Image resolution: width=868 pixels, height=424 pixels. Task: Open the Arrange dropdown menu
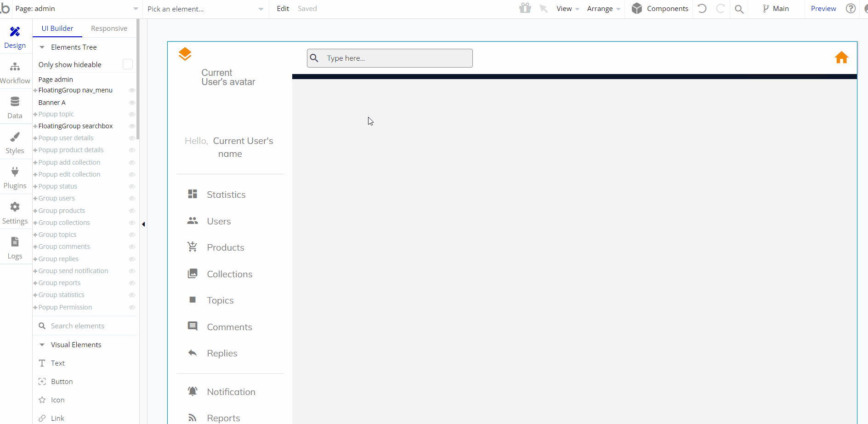(604, 9)
